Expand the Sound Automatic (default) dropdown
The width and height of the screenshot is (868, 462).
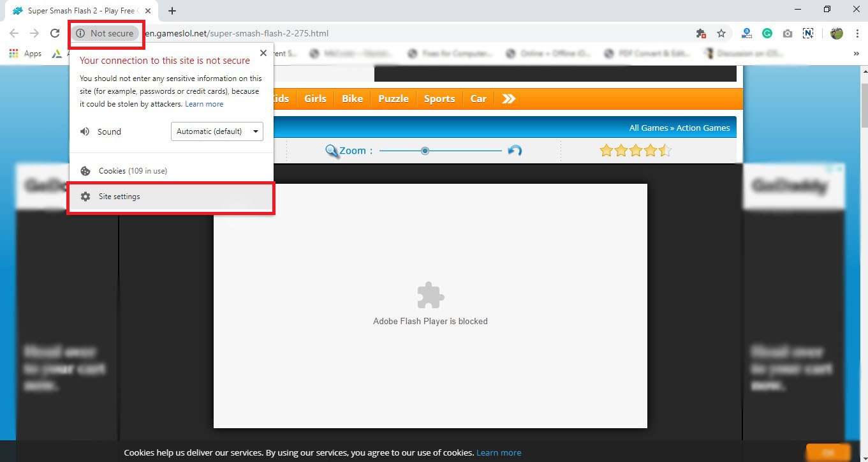(217, 131)
